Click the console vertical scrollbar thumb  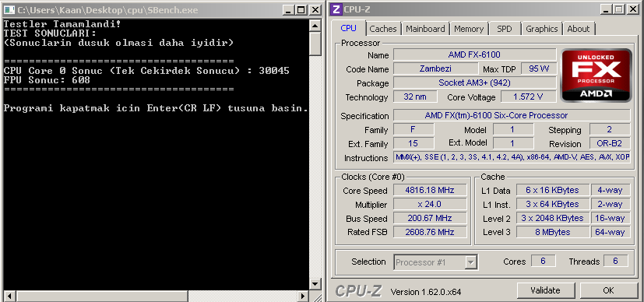coord(315,44)
